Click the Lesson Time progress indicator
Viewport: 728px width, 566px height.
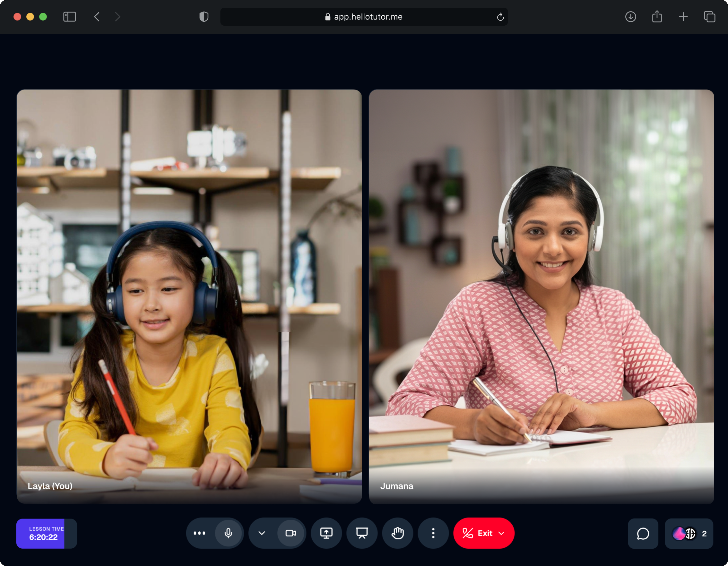46,534
